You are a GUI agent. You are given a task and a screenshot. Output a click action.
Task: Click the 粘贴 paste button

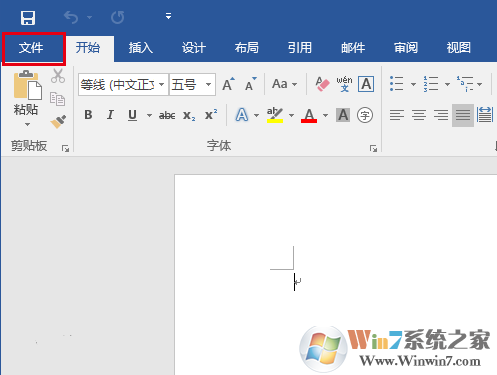(x=26, y=98)
